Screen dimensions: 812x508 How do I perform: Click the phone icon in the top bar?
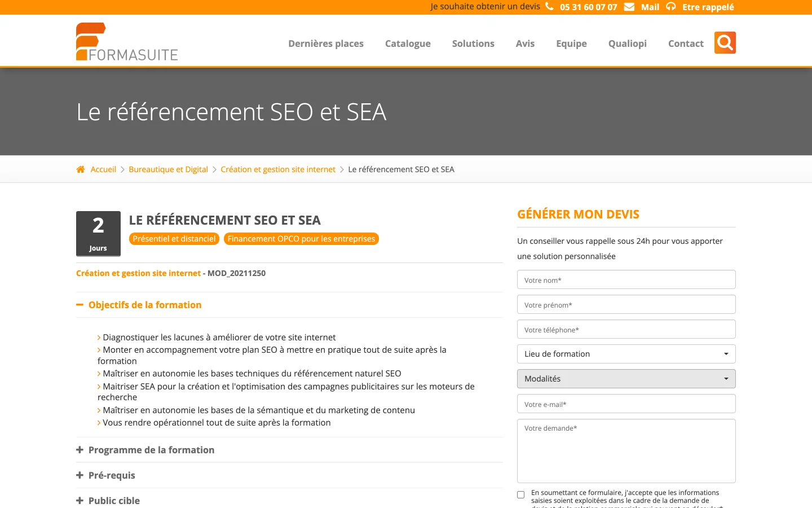pos(549,7)
